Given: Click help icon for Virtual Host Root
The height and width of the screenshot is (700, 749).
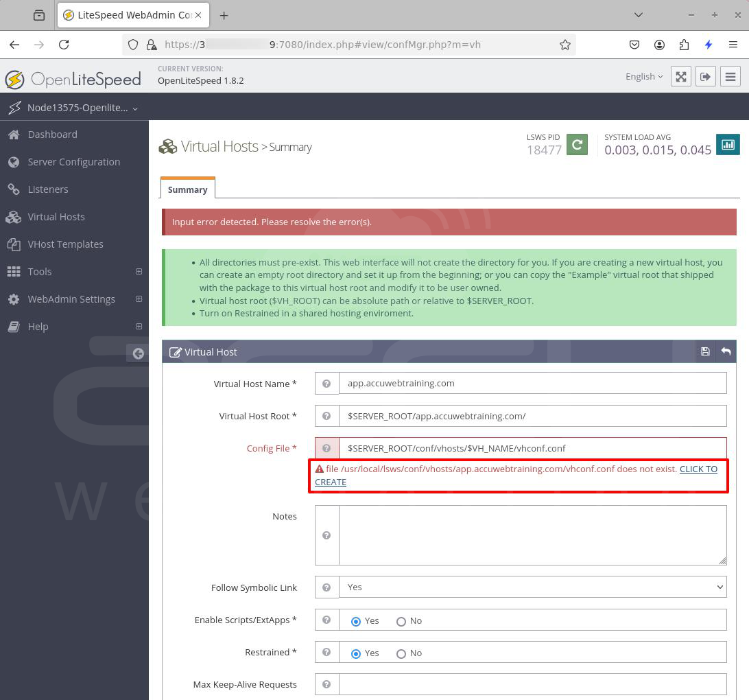Looking at the screenshot, I should pos(326,416).
